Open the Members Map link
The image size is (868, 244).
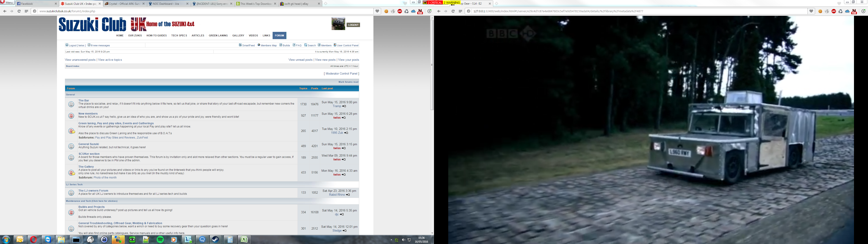[267, 45]
